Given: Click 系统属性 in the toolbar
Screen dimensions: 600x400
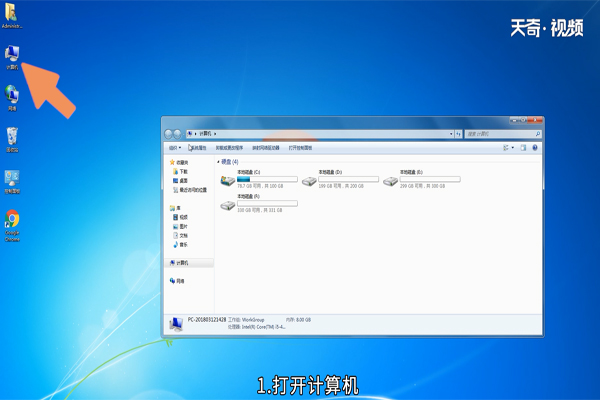Looking at the screenshot, I should [x=198, y=148].
